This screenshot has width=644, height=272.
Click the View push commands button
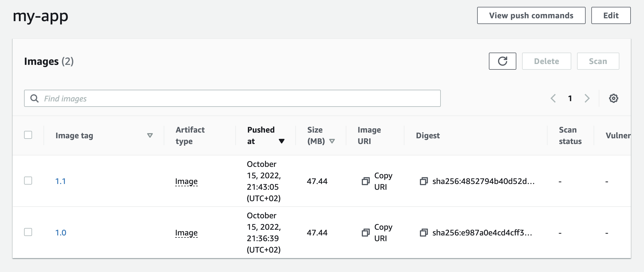531,15
